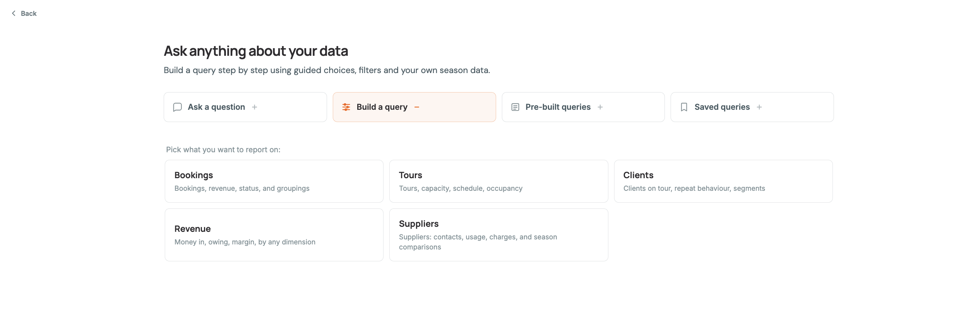Switch to the Ask a question tab
980x311 pixels.
(x=245, y=107)
